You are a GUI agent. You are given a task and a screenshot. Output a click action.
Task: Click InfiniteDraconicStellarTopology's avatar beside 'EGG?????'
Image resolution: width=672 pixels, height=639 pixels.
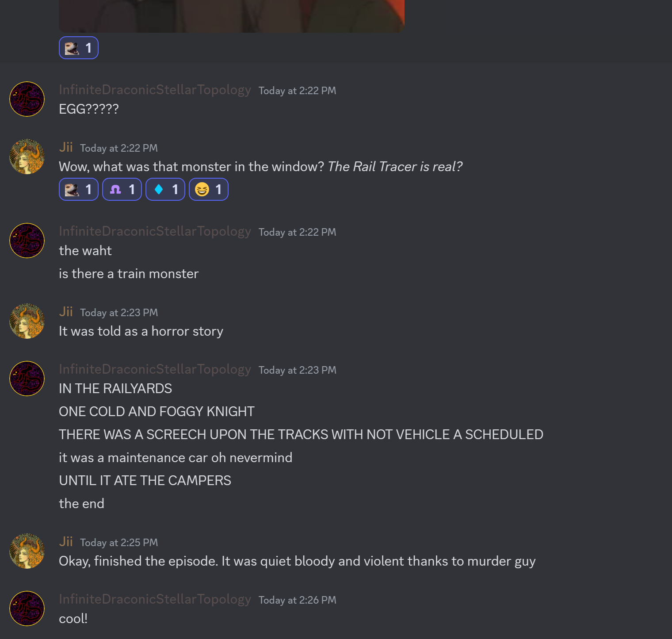coord(27,99)
